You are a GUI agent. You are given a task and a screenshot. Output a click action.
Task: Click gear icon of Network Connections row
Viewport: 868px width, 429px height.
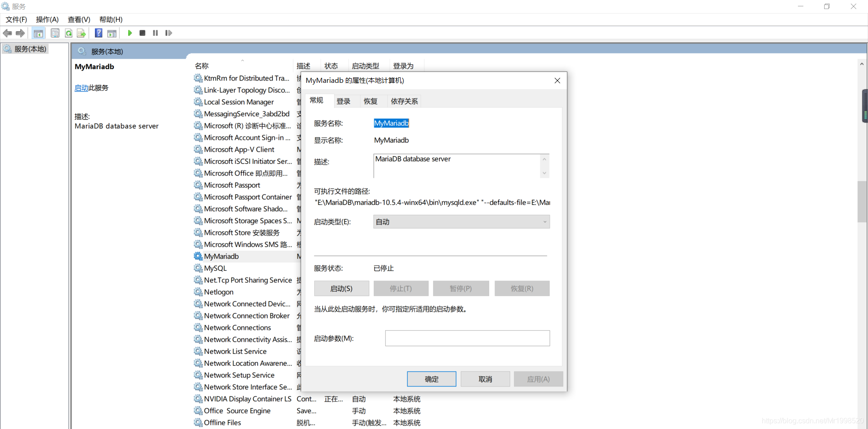(x=198, y=328)
